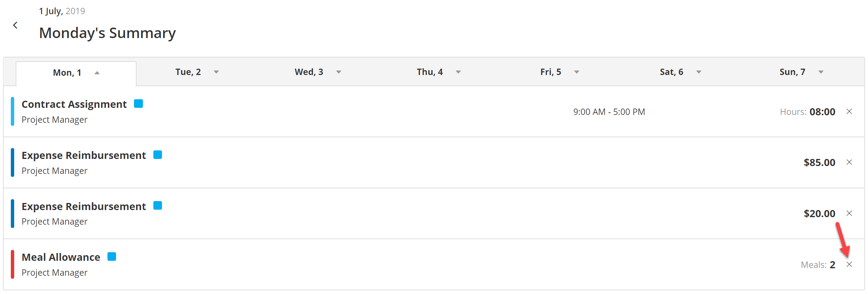Expand the Thu, 4 dropdown arrow
Image resolution: width=868 pixels, height=294 pixels.
click(x=458, y=72)
